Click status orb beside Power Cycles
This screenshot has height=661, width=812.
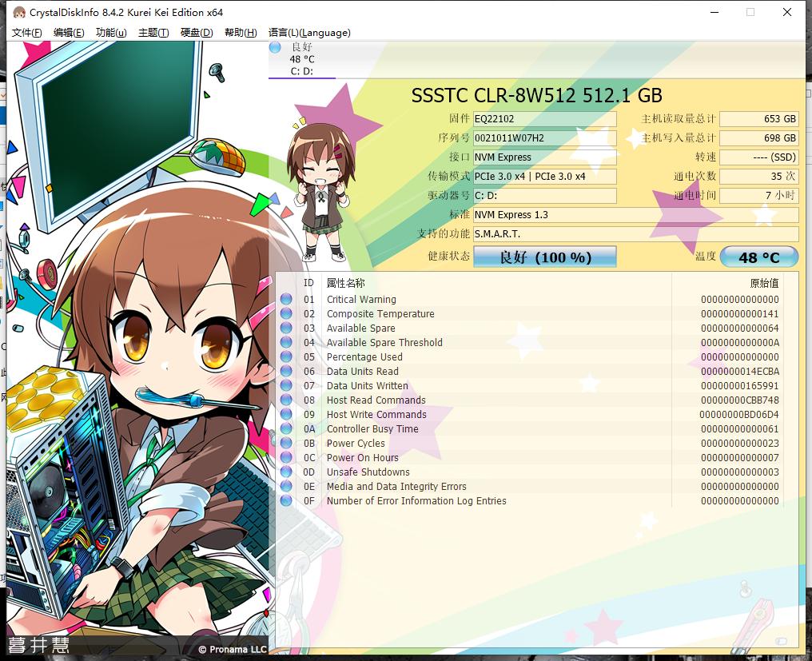286,444
